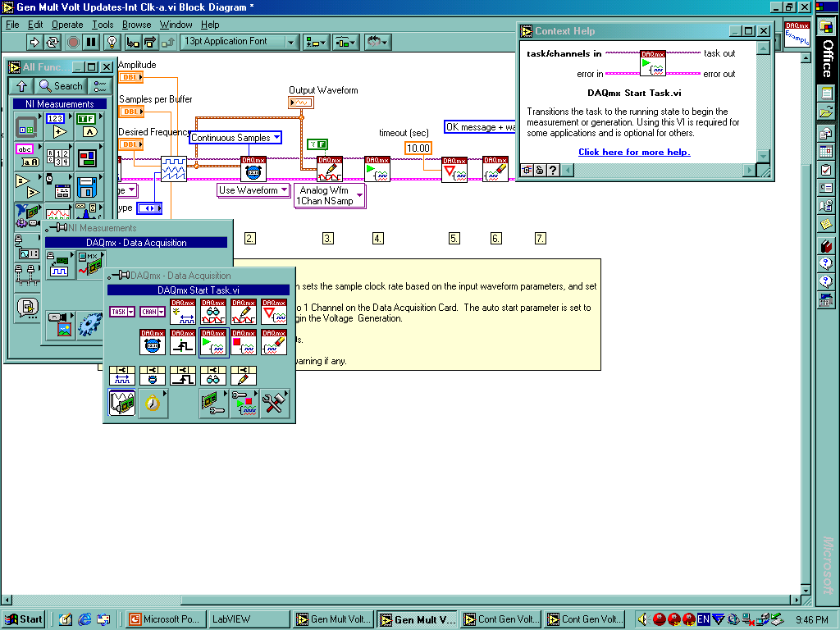
Task: Select the DAQmx Clear Task VI in palette
Action: pos(274,342)
